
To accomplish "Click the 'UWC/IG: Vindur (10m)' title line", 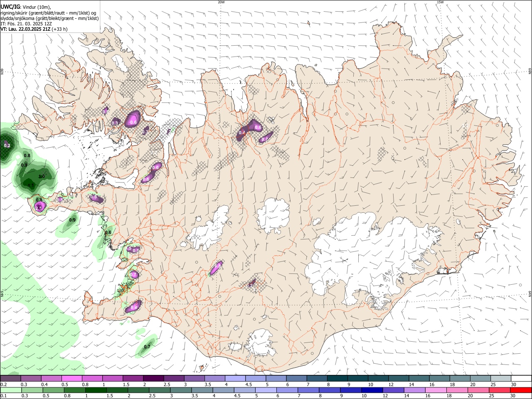I will (26, 7).
